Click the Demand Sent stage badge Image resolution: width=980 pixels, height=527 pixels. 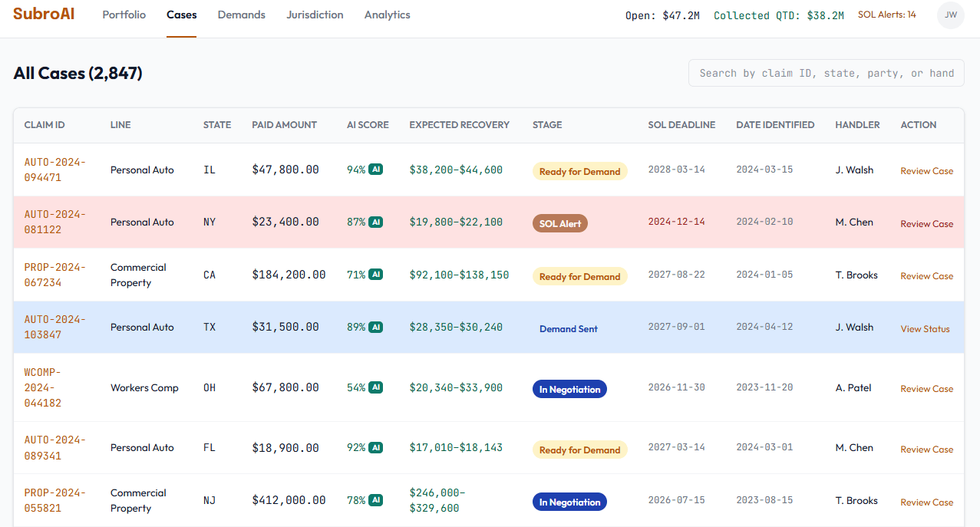pos(569,328)
